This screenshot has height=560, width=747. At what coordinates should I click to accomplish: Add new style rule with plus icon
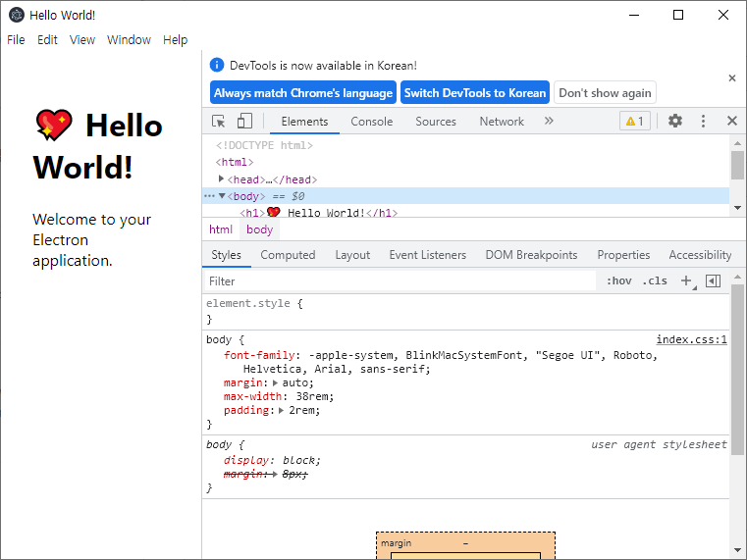[686, 280]
